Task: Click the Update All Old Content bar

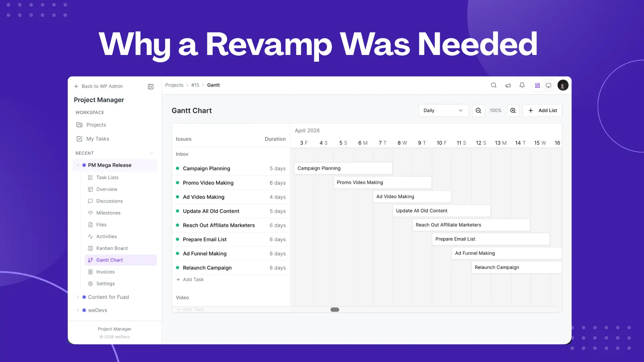Action: point(441,211)
